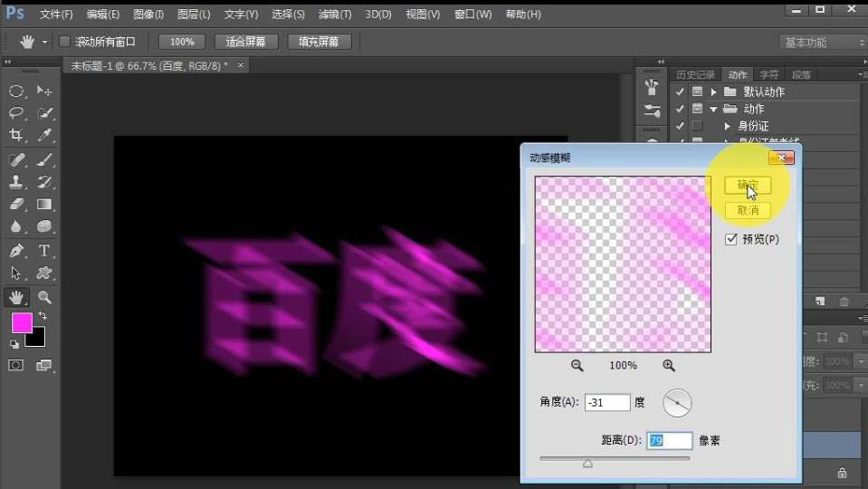The width and height of the screenshot is (868, 489).
Task: Swap foreground and background colors
Action: point(43,316)
